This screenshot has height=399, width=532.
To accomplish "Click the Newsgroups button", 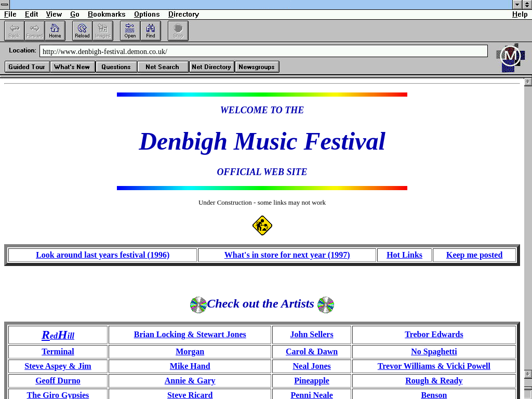I will pos(257,67).
